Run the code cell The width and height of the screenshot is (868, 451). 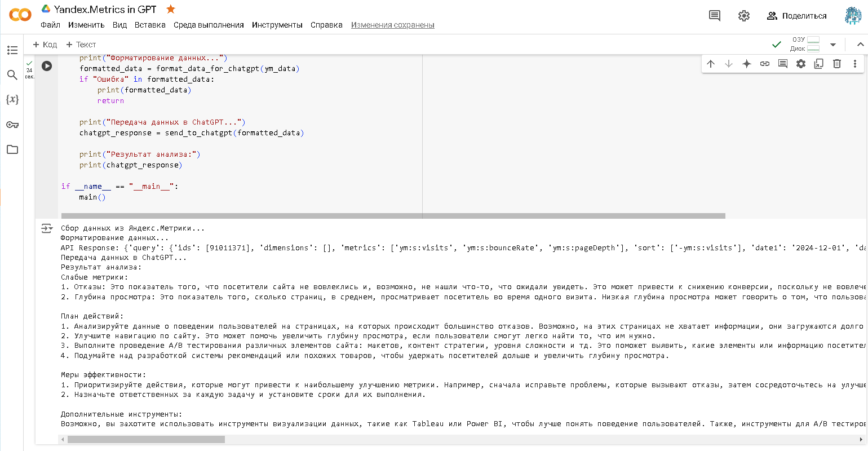(47, 66)
